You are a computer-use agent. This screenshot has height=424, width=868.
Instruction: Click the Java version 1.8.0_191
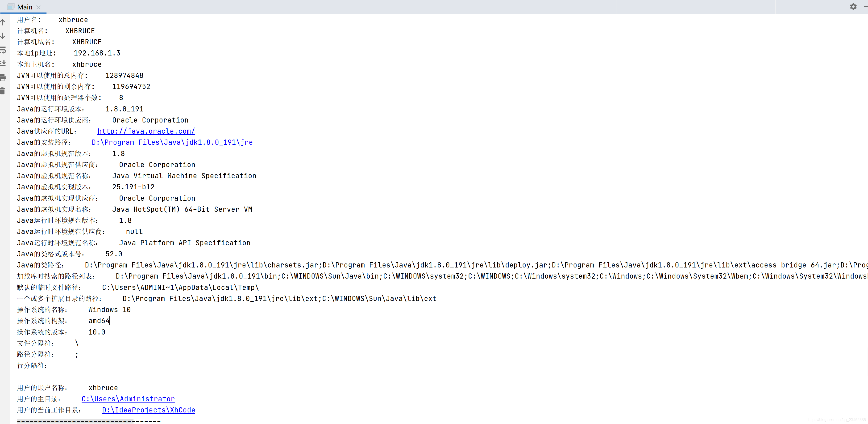point(124,109)
